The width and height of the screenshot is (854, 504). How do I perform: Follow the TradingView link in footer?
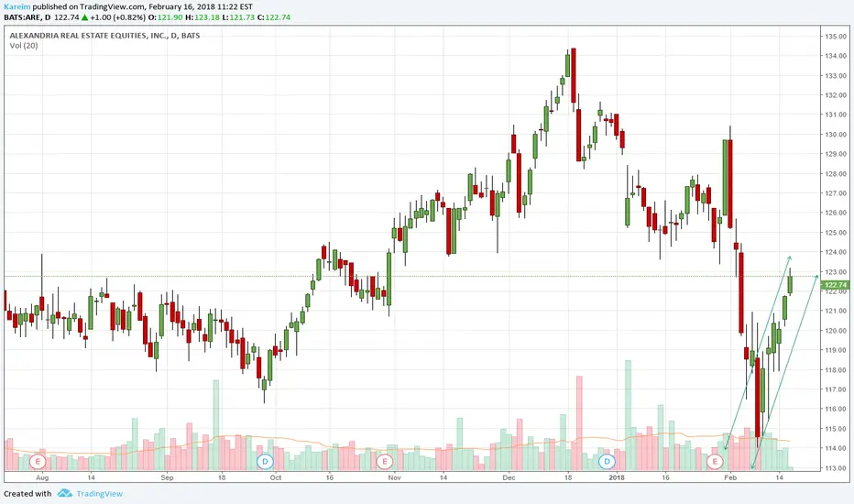click(x=100, y=494)
